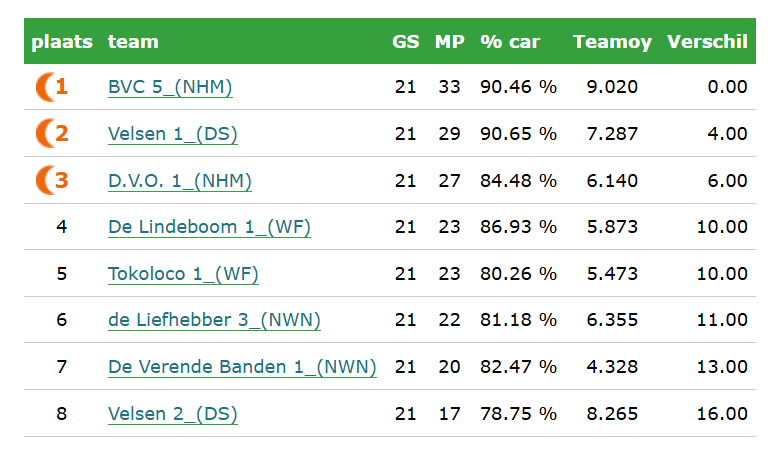Click the Teamoy column header
This screenshot has width=783, height=451.
(x=612, y=42)
